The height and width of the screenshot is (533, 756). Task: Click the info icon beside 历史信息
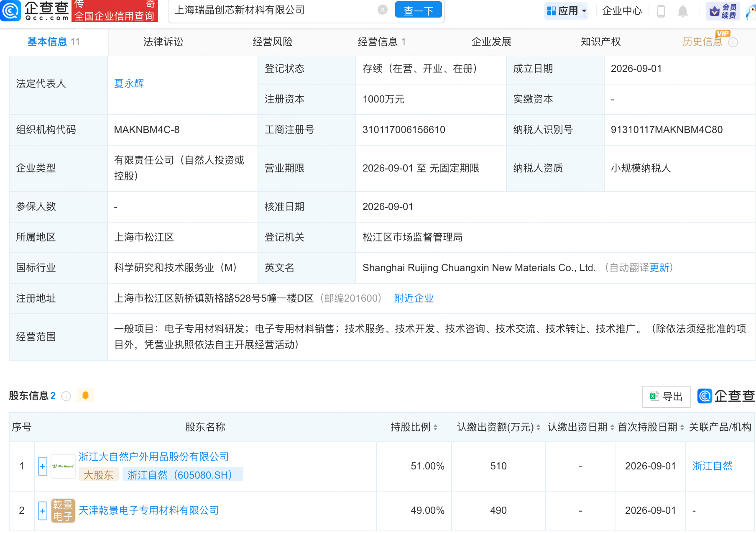pyautogui.click(x=733, y=42)
